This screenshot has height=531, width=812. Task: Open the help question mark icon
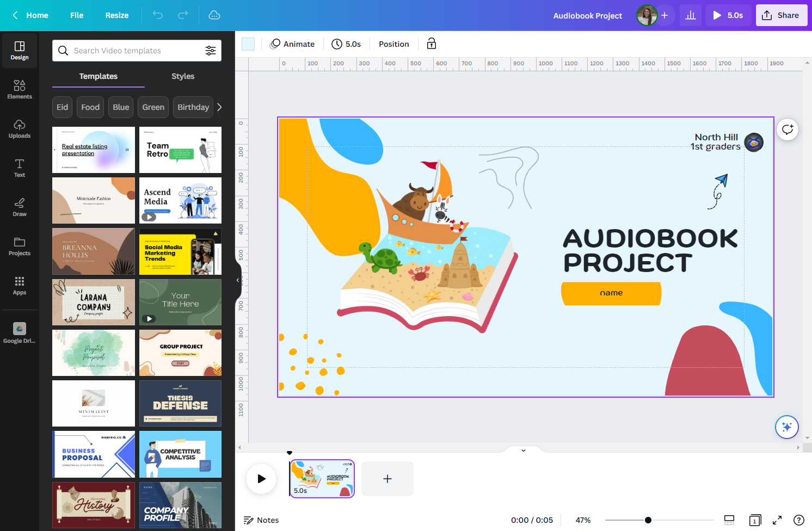799,520
